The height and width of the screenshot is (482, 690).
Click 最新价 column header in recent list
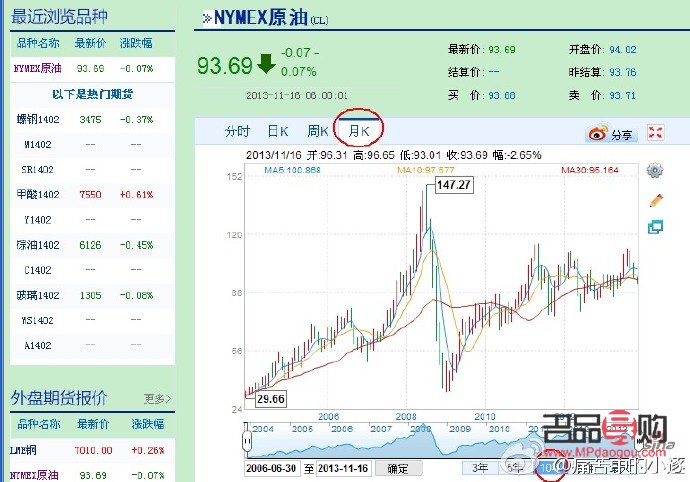(x=90, y=43)
